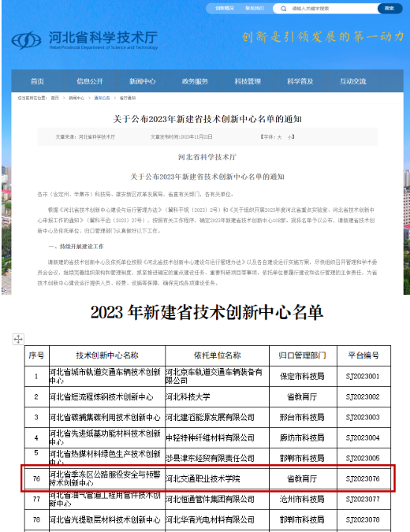
Task: Select cell 河北恒通管件集团有限公司
Action: (217, 499)
